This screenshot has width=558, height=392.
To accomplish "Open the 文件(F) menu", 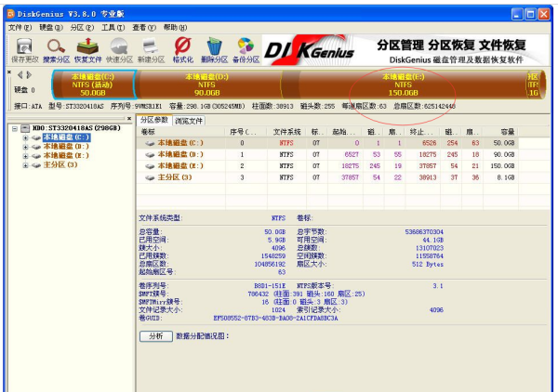I will [x=20, y=27].
